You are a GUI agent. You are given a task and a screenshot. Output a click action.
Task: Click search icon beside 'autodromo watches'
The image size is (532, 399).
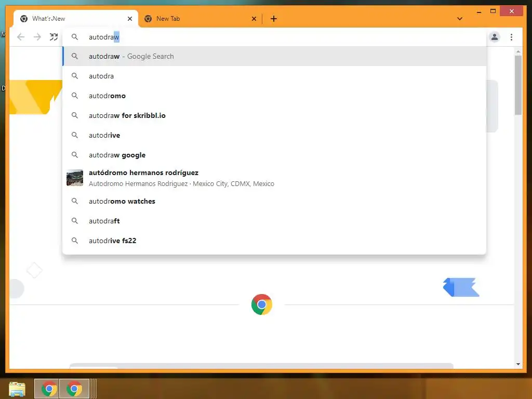coord(75,201)
